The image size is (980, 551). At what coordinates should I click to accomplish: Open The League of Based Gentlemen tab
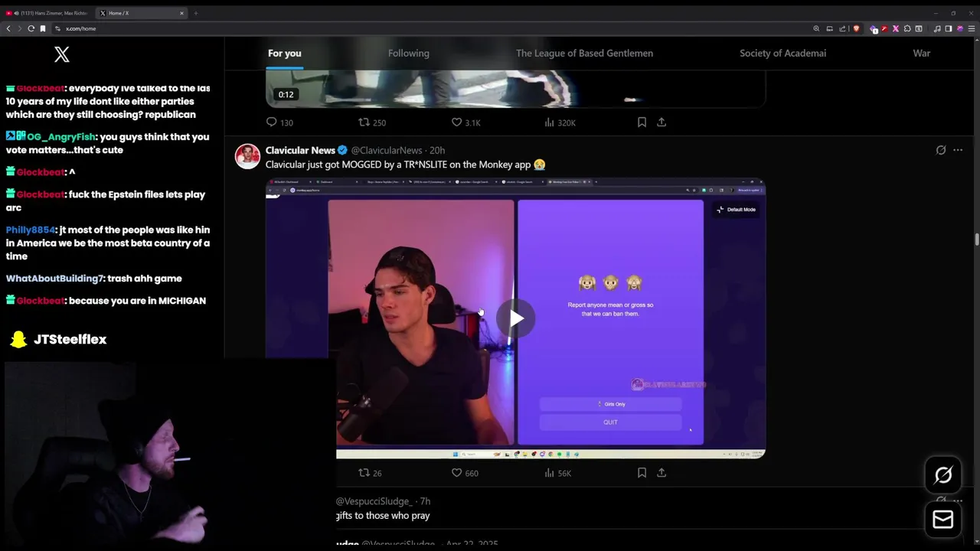click(584, 53)
